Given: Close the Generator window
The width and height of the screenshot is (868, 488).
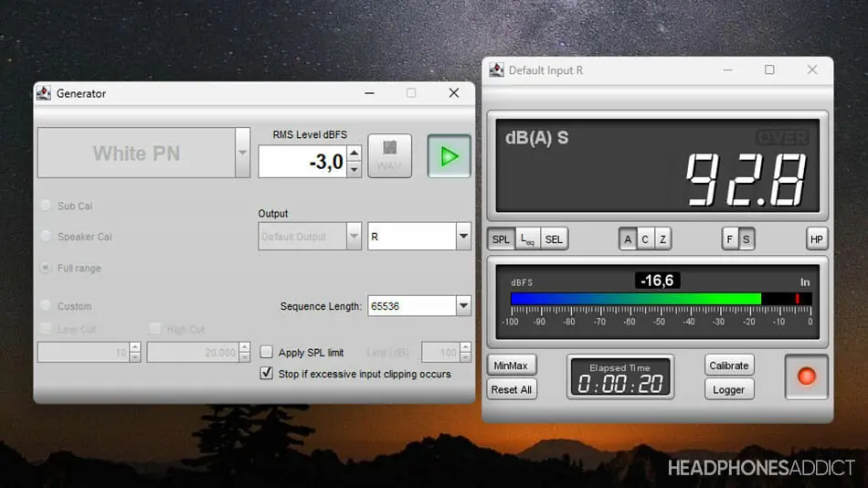Looking at the screenshot, I should tap(454, 93).
